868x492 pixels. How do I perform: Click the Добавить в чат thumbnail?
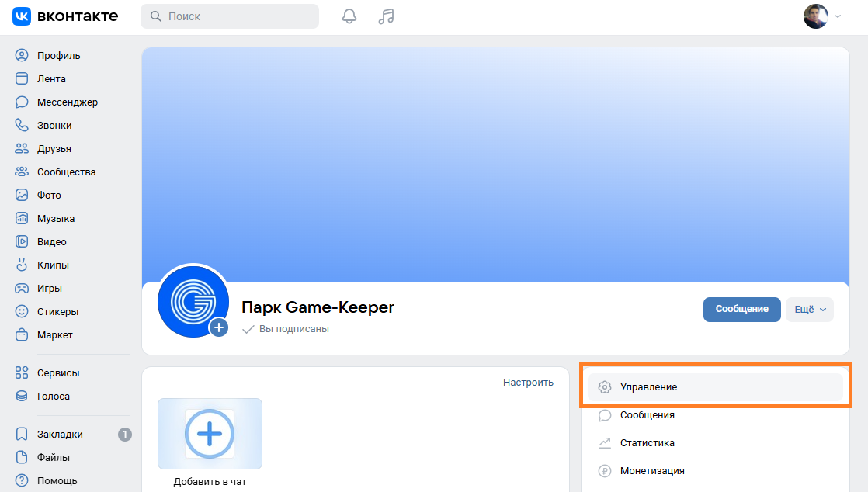click(210, 434)
